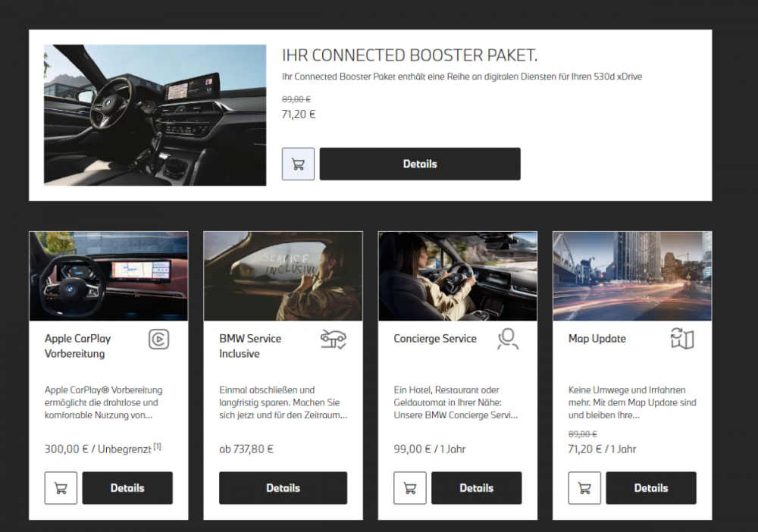Open the Concierge Service driver image
Viewport: 758px width, 532px height.
458,277
